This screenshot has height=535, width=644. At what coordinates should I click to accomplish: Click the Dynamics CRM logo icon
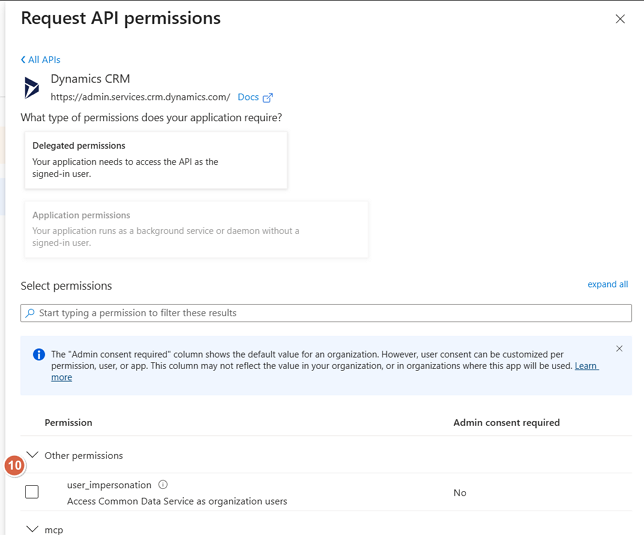[32, 88]
